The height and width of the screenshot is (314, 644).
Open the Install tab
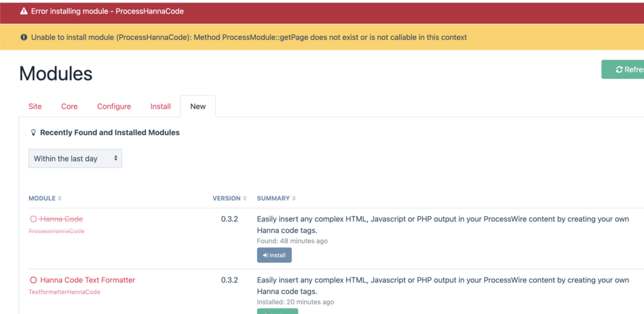point(160,107)
